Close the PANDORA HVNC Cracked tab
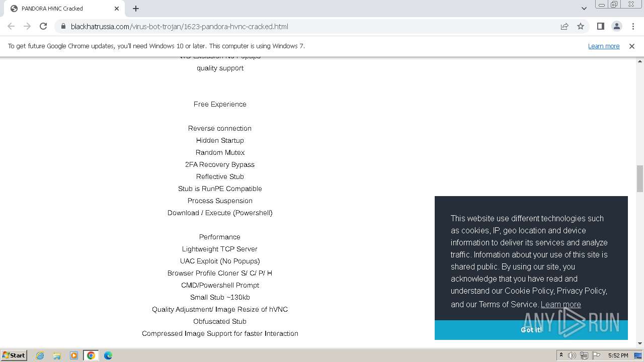 pyautogui.click(x=117, y=9)
